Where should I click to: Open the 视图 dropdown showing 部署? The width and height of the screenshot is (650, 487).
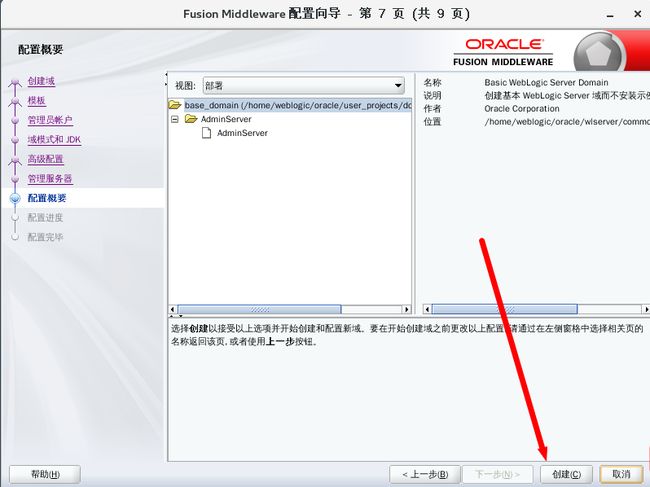303,86
